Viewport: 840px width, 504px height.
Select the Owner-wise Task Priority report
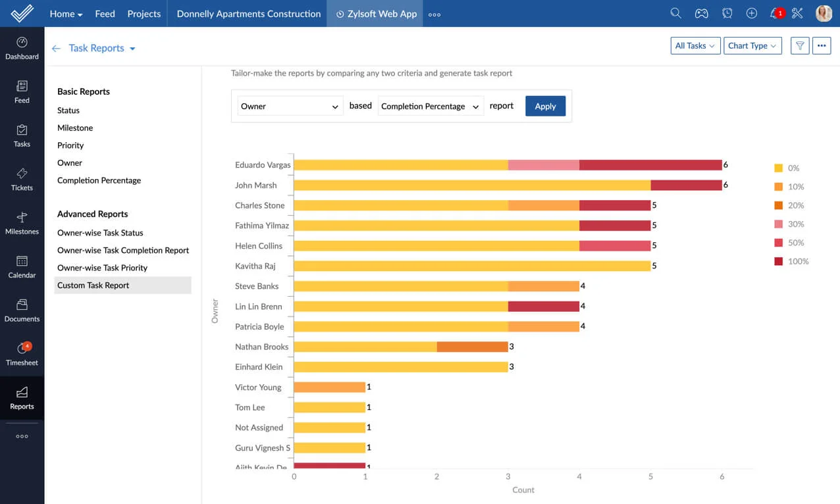click(x=102, y=268)
